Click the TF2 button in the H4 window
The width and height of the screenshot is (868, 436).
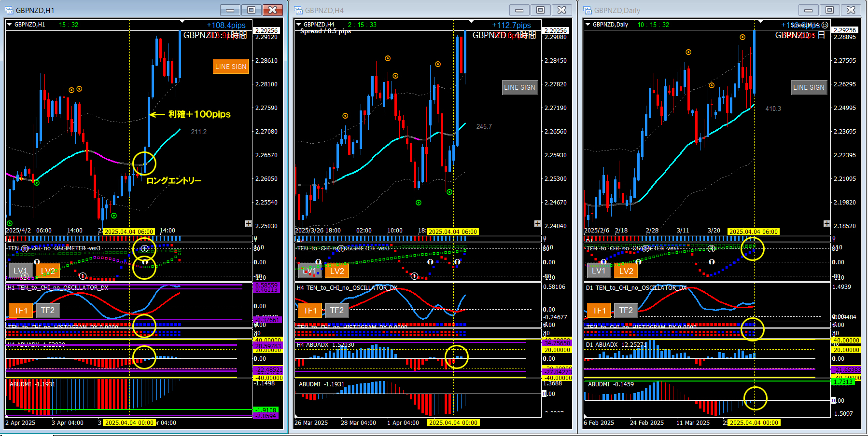(x=337, y=310)
